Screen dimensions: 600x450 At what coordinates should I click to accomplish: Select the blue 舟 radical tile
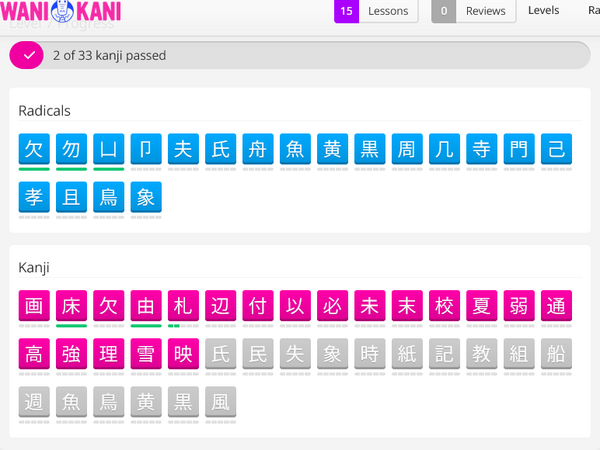pos(258,149)
